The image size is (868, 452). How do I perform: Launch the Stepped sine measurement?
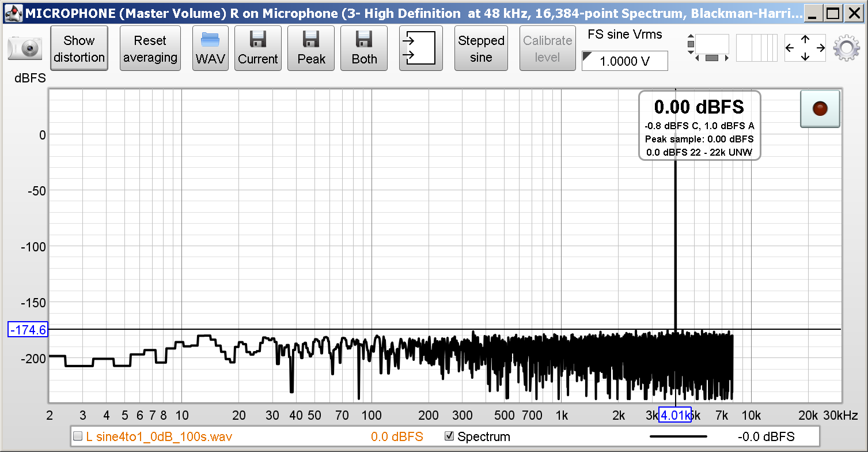pyautogui.click(x=481, y=48)
